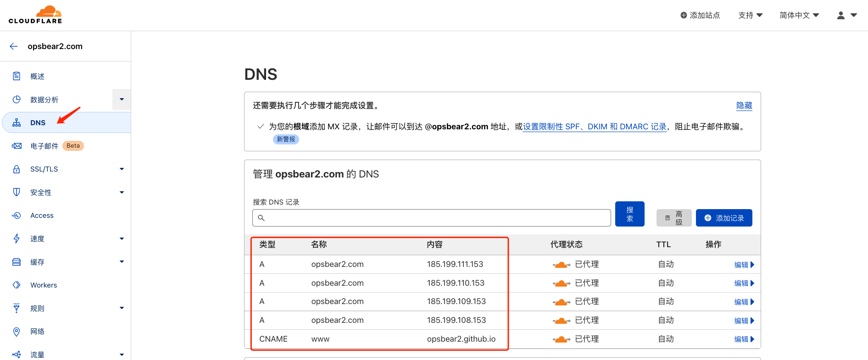Open the 简体中文 language dropdown
Image resolution: width=868 pixels, height=360 pixels.
coord(799,15)
